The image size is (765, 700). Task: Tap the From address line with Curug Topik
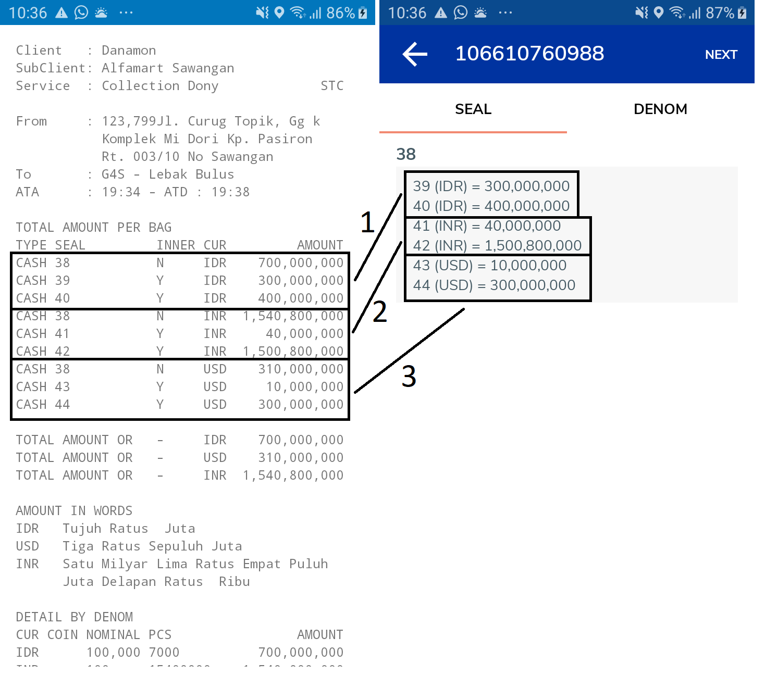[x=168, y=121]
